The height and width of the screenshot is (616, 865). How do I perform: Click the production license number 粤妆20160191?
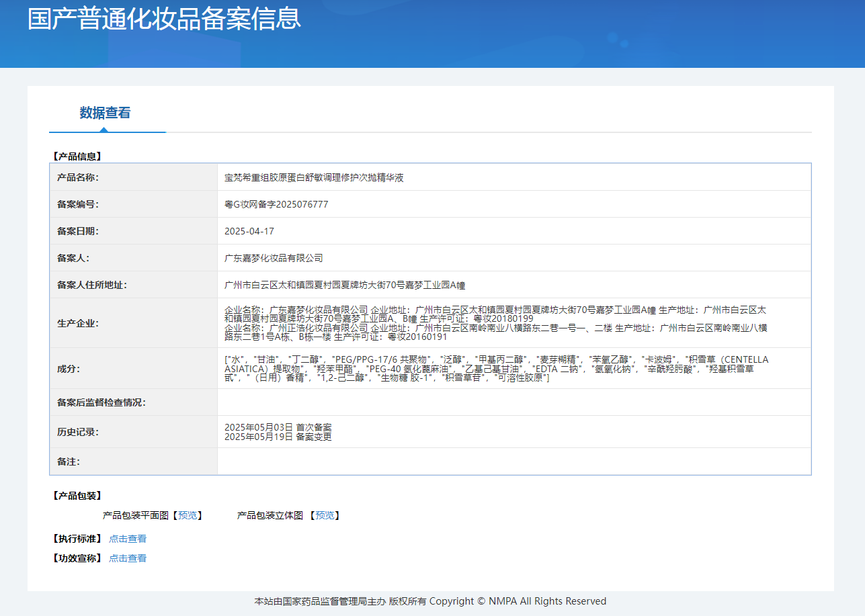pos(417,337)
